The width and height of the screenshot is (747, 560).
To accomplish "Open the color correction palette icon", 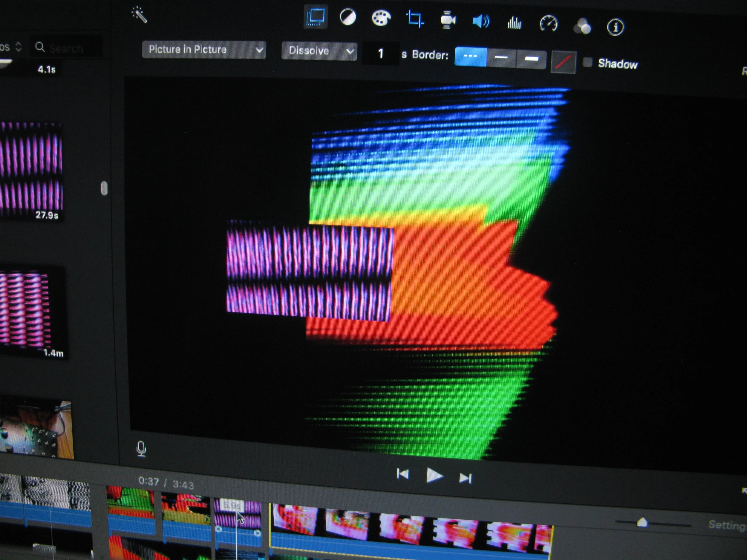I will pyautogui.click(x=381, y=18).
